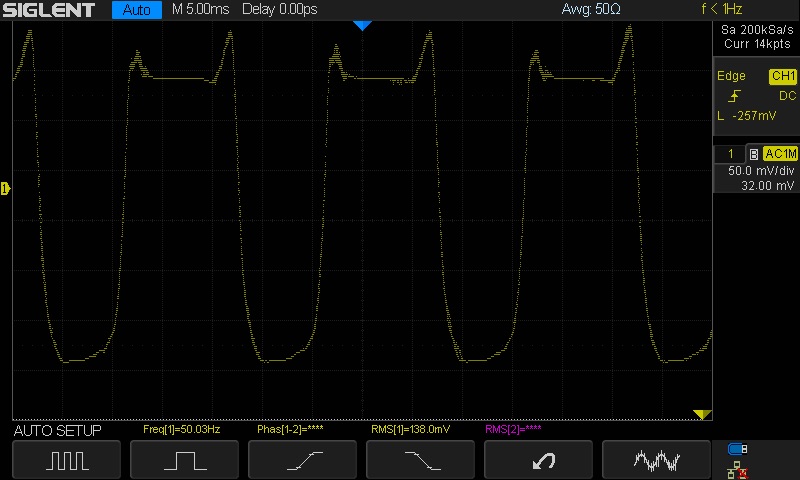Click the channel 1 number box
Screen dimensions: 800x480
730,154
